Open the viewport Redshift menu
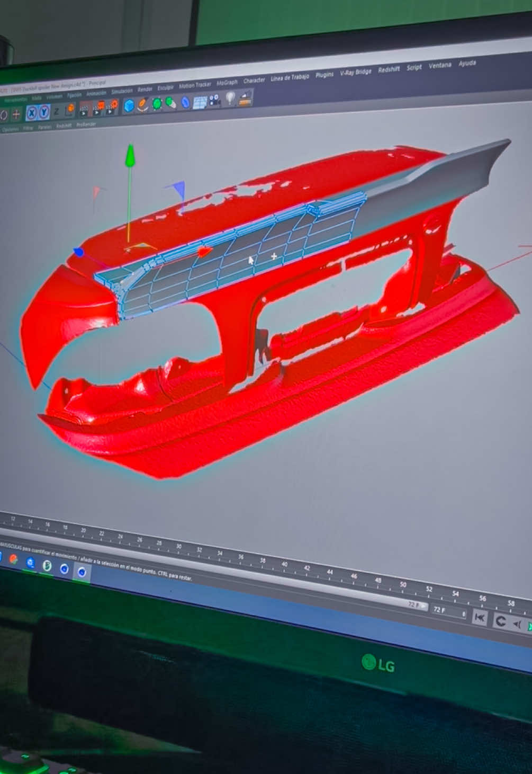Image resolution: width=532 pixels, height=774 pixels. [x=64, y=126]
